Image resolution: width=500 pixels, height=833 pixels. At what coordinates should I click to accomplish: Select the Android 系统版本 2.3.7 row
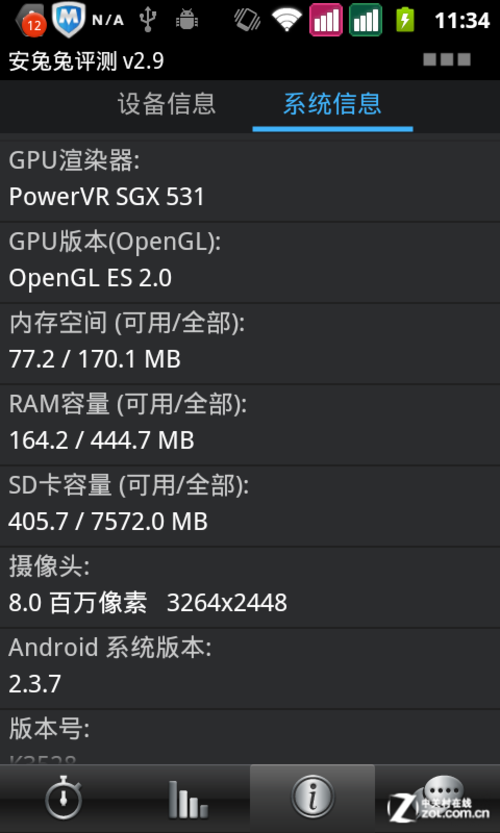tap(250, 668)
